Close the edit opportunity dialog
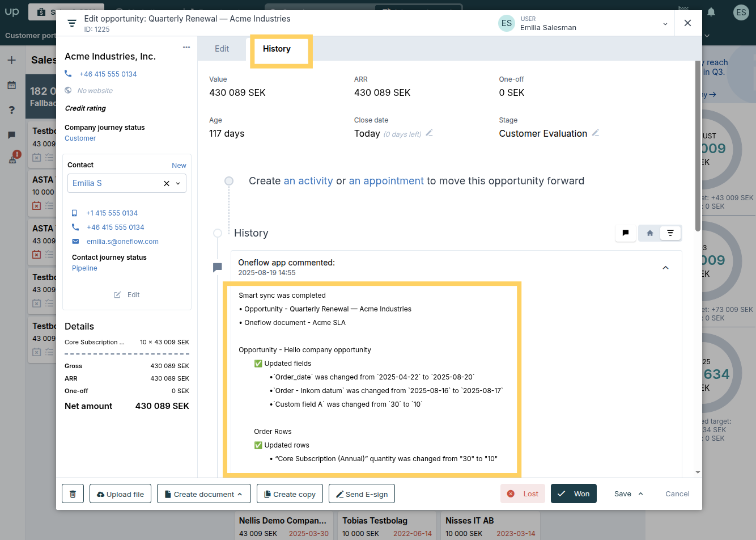This screenshot has height=540, width=756. click(x=687, y=23)
